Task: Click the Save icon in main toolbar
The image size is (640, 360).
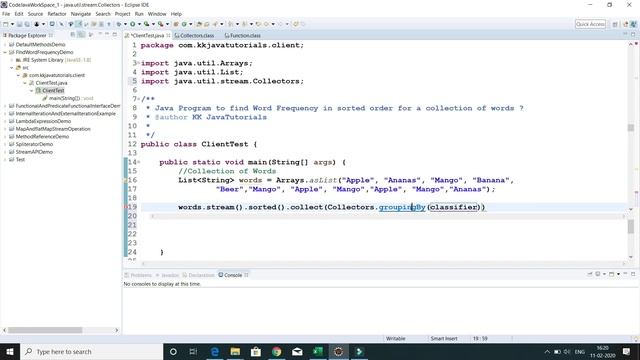Action: (19, 24)
